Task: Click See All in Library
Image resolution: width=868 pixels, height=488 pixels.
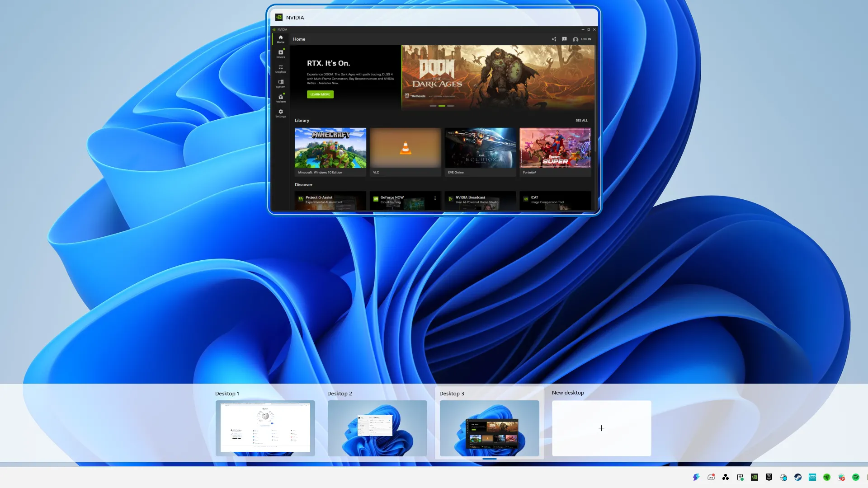Action: click(581, 121)
